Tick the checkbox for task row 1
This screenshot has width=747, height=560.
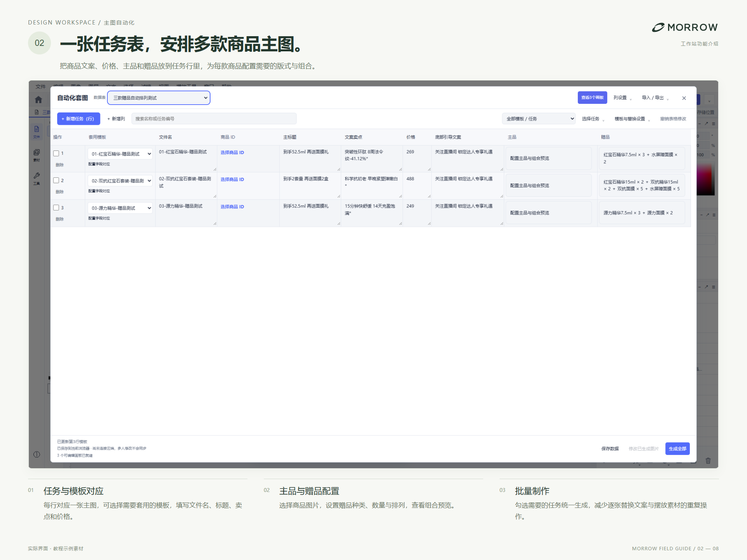(56, 154)
